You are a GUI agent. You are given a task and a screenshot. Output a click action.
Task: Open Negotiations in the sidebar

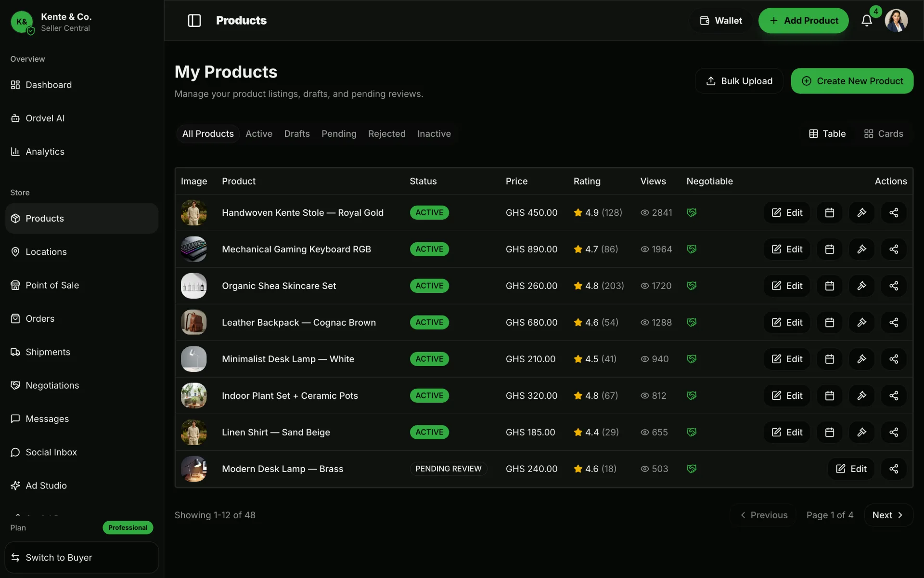click(x=82, y=385)
